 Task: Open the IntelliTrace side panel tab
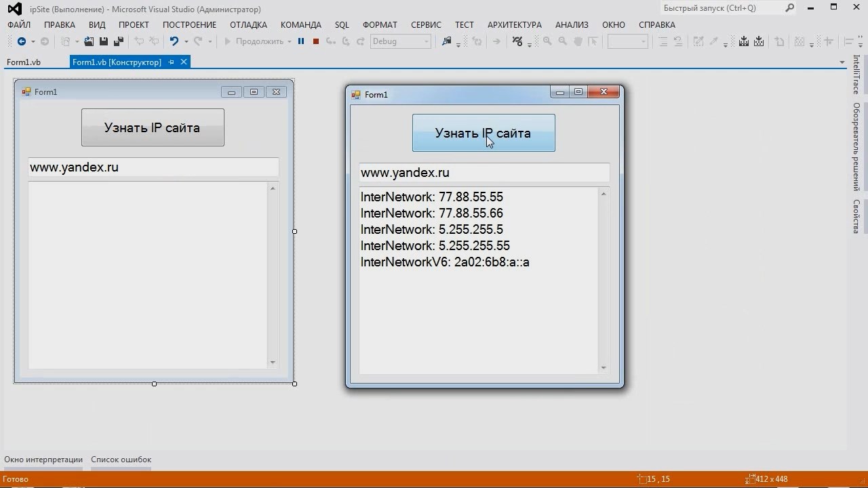click(856, 75)
